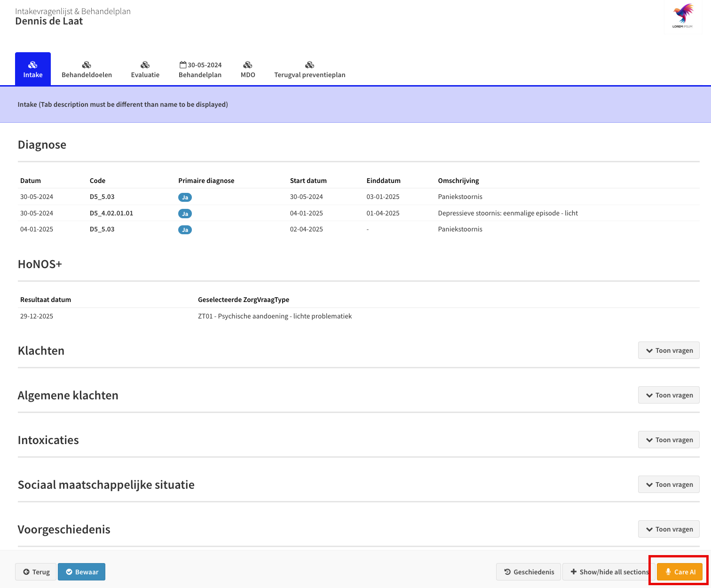Expand Sociaal maatschappelijke situatie questions
711x588 pixels.
pos(669,485)
